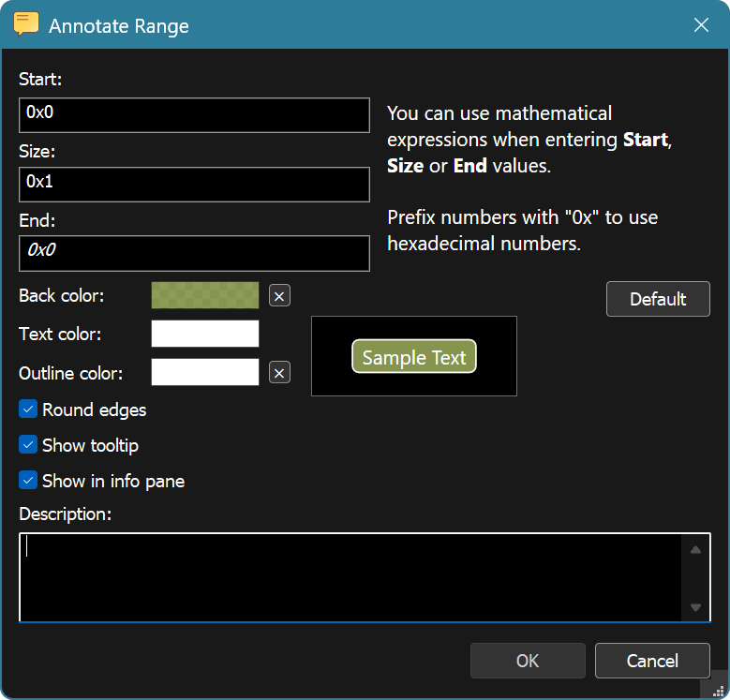Click the Description label
The width and height of the screenshot is (730, 700).
click(x=66, y=514)
